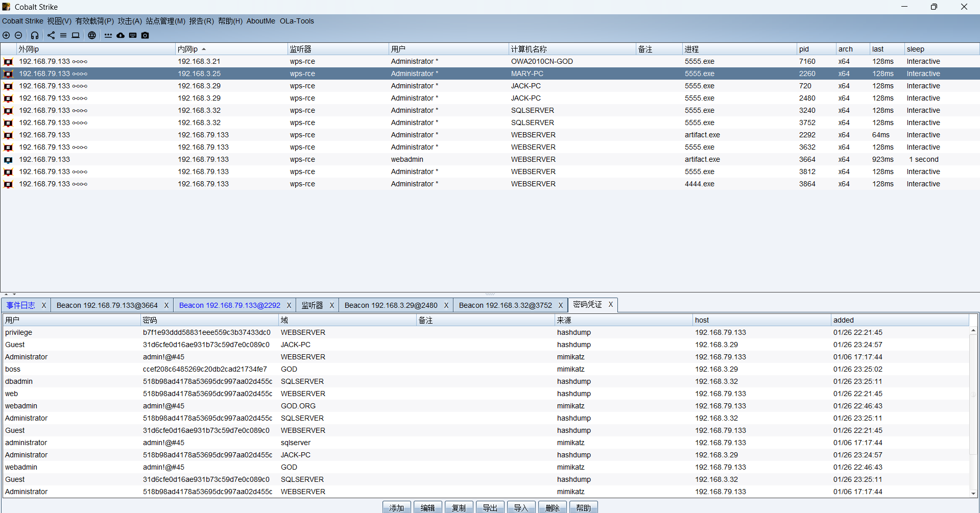The width and height of the screenshot is (980, 513).
Task: Click credentials scrollbar up arrow
Action: pyautogui.click(x=973, y=331)
